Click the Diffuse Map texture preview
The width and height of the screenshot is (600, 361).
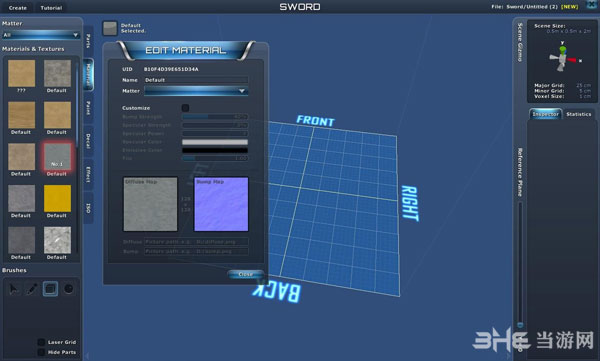[x=150, y=204]
